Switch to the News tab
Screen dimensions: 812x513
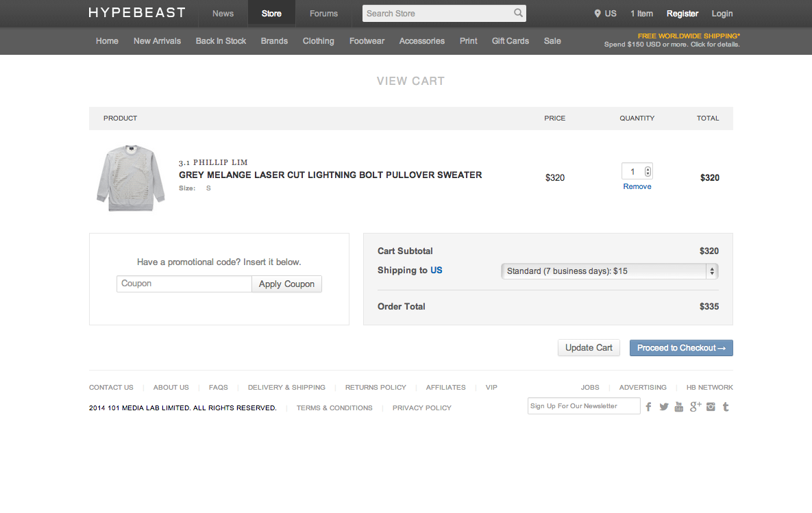click(x=223, y=14)
